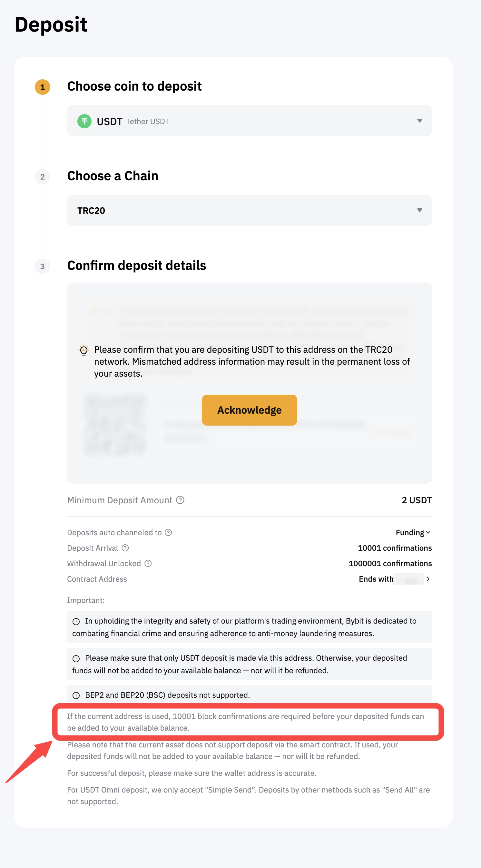Click the lightbulb tip icon in confirmation notice
This screenshot has width=481, height=868.
click(83, 350)
